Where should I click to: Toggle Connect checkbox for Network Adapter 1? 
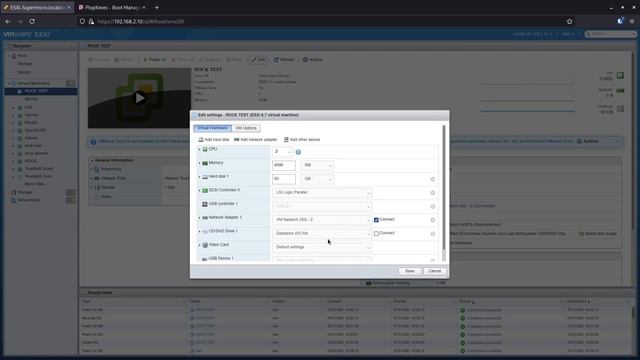point(376,220)
